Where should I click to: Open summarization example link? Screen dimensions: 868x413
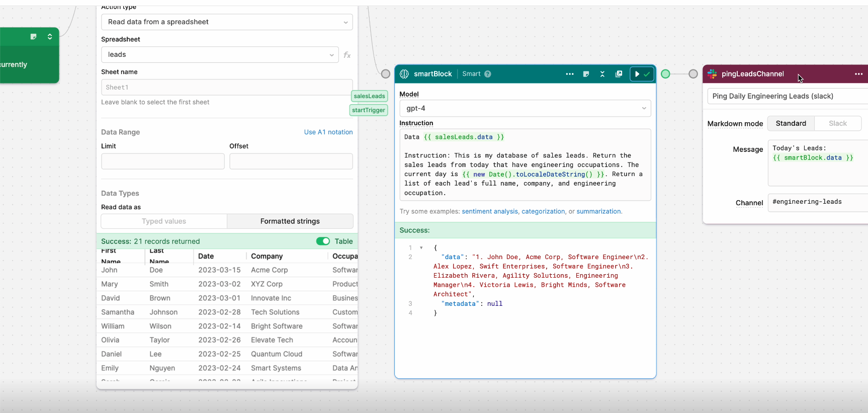pos(598,211)
